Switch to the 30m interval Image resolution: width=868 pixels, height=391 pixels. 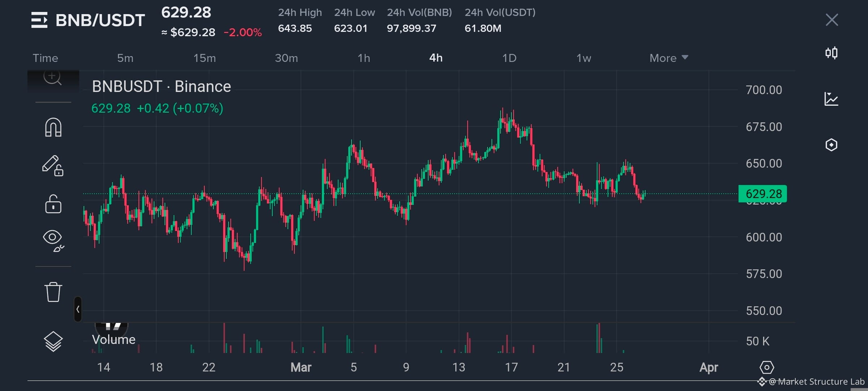coord(286,58)
